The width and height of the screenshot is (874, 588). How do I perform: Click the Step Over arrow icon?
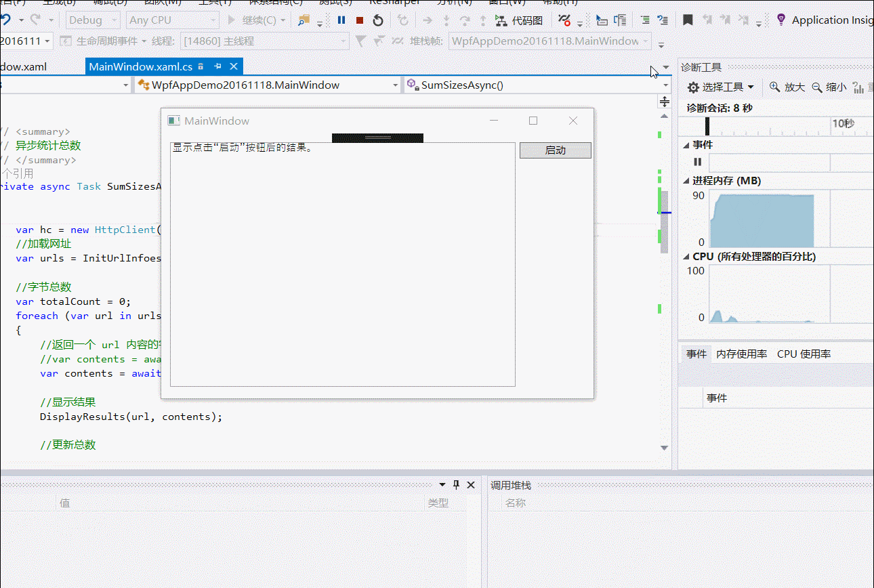[x=464, y=20]
